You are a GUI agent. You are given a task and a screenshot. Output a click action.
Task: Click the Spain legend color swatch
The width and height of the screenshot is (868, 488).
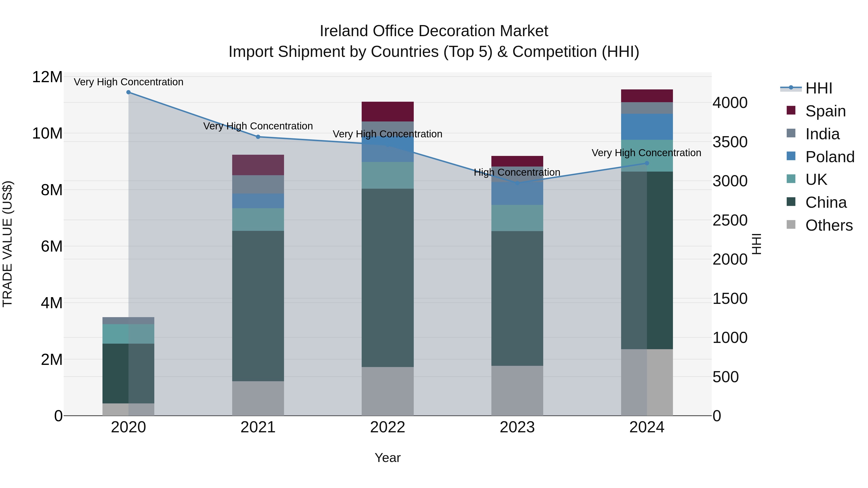click(791, 110)
